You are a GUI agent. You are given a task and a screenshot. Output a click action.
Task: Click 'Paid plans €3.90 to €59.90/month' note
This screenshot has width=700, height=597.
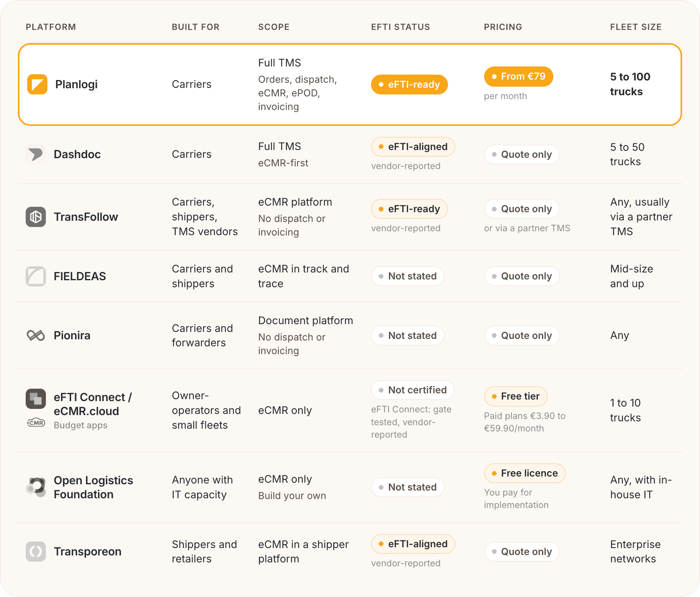click(x=525, y=422)
